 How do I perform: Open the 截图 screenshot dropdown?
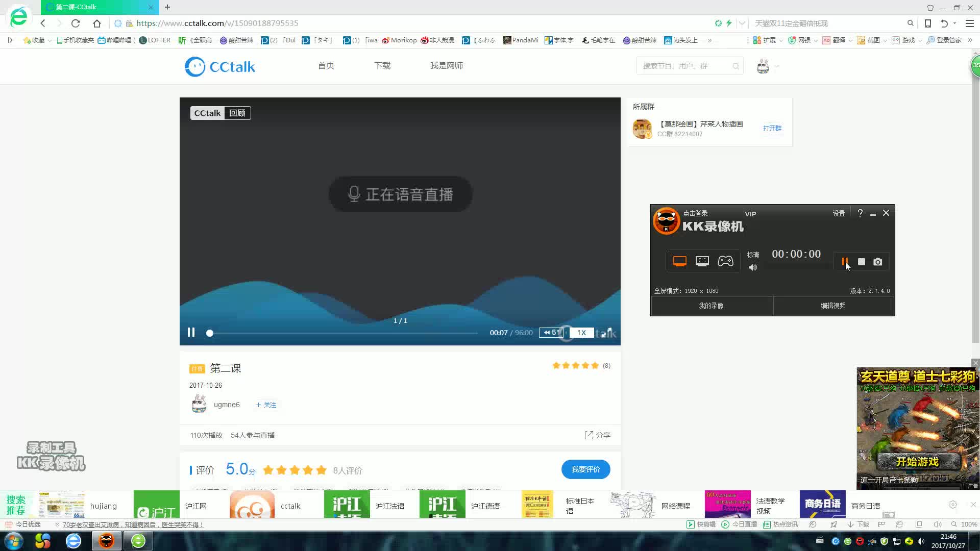[872, 40]
